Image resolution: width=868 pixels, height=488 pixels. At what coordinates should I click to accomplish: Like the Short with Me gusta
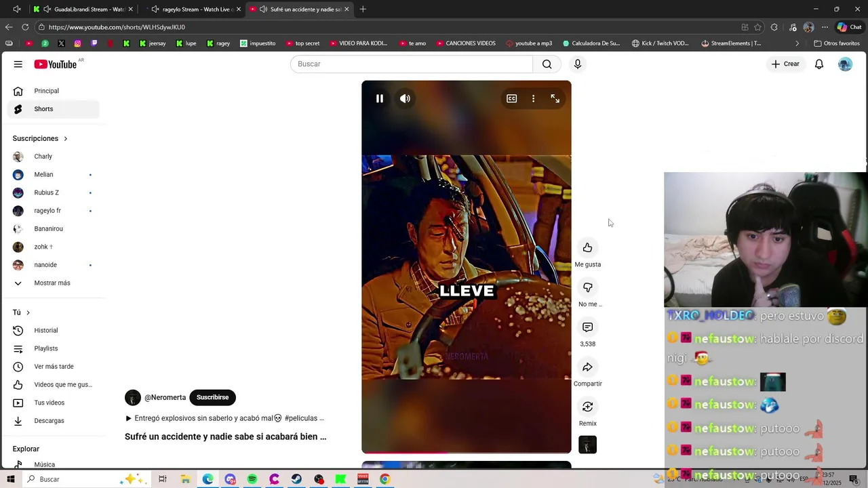[588, 247]
